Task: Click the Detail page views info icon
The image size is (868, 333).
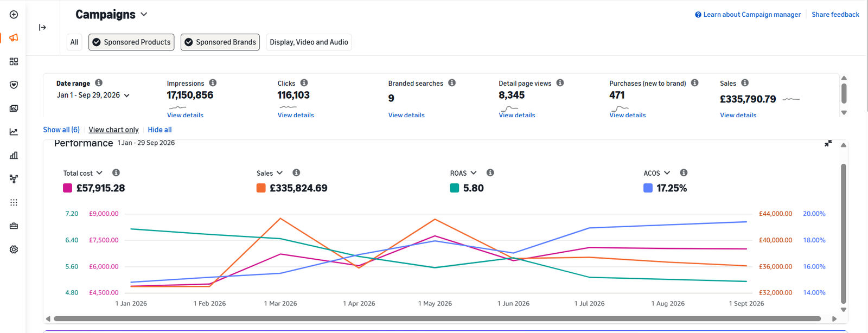Action: 560,82
